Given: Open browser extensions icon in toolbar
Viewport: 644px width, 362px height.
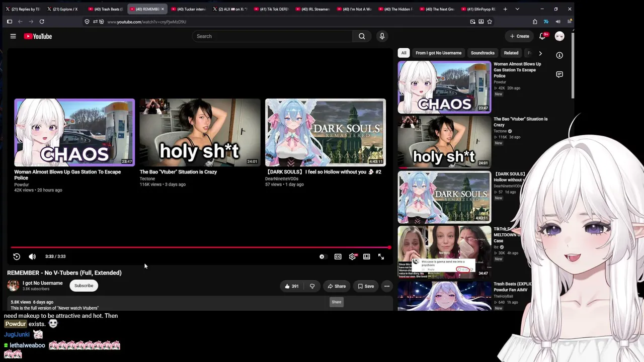Looking at the screenshot, I should coord(535,22).
